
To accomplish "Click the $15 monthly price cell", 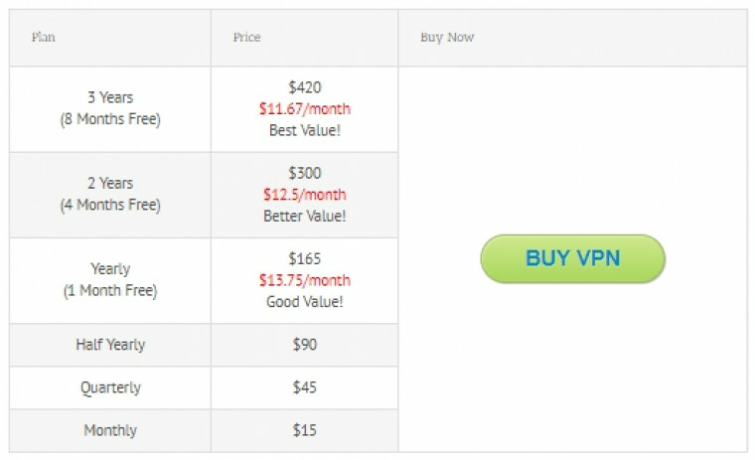I will tap(304, 431).
